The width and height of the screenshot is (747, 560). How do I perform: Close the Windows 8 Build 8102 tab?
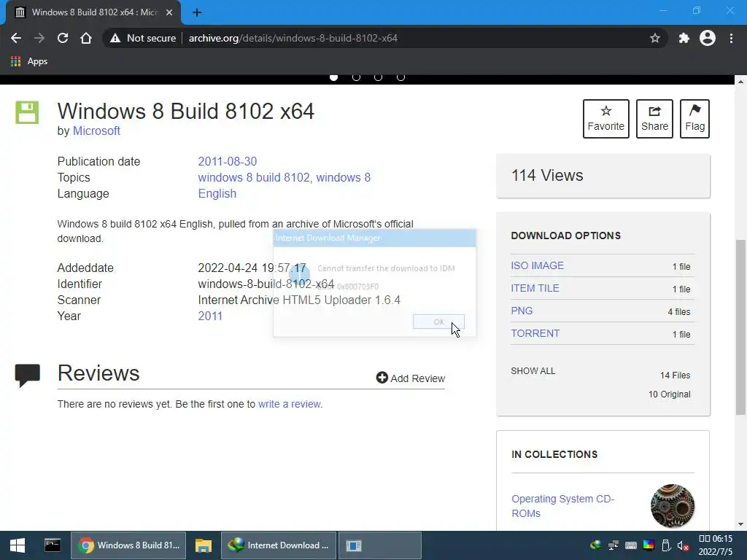coord(169,12)
